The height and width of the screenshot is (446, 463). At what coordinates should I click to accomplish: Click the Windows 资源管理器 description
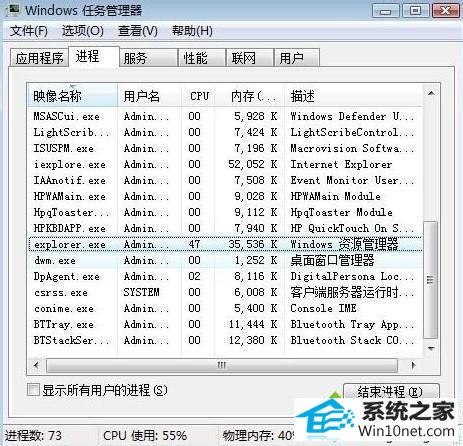[x=344, y=244]
